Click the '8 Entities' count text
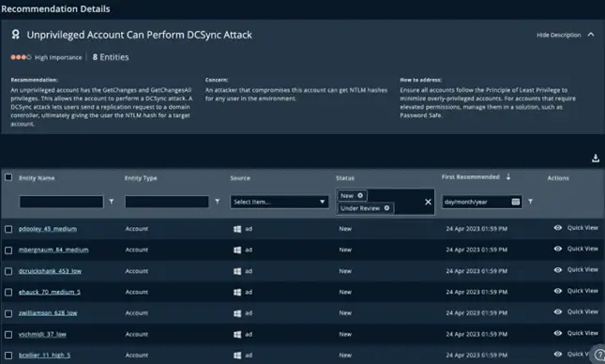The width and height of the screenshot is (605, 364). pos(111,57)
